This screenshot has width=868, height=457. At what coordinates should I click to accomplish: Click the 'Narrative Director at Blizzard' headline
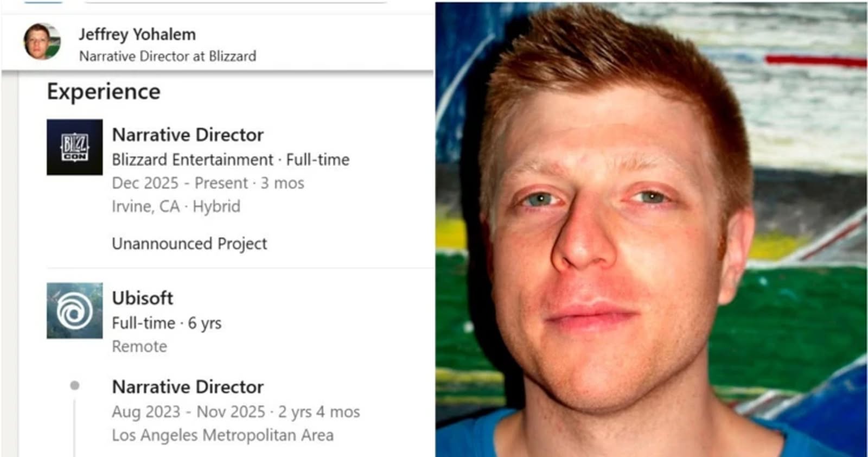coord(168,56)
